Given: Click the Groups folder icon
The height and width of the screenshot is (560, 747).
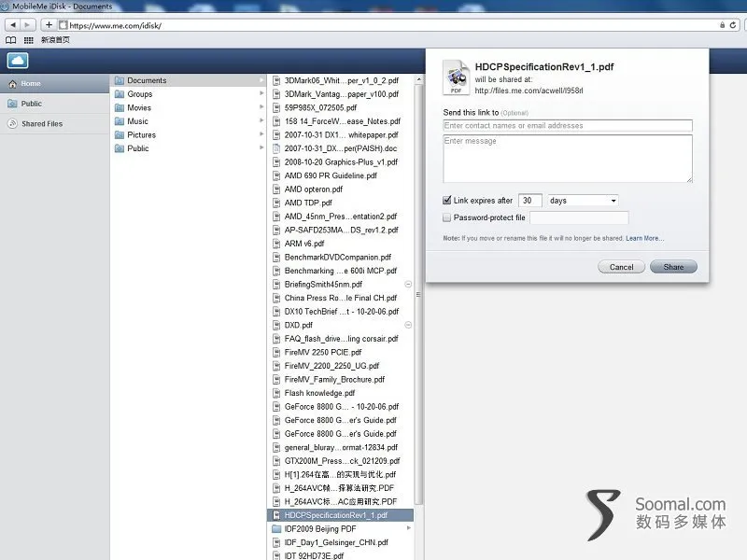Looking at the screenshot, I should click(x=120, y=94).
